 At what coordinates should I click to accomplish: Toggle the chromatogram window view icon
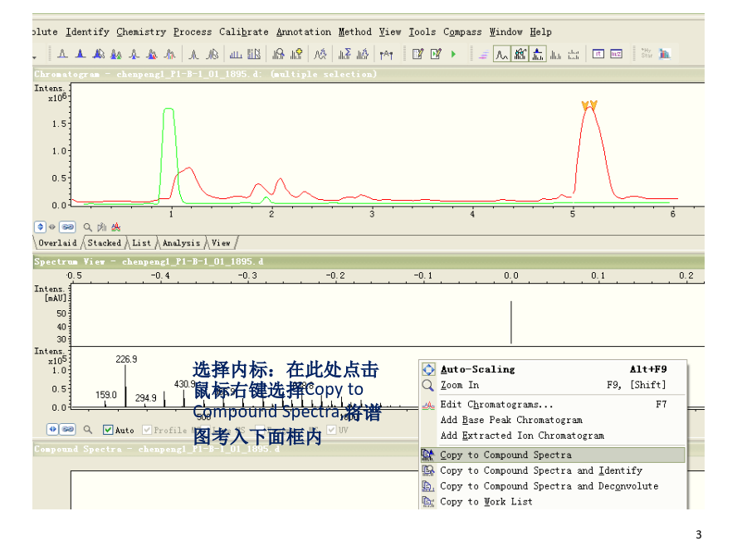501,54
